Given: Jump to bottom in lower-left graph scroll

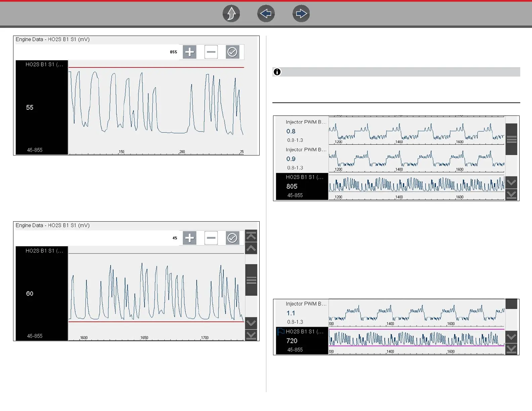Looking at the screenshot, I should (x=251, y=335).
